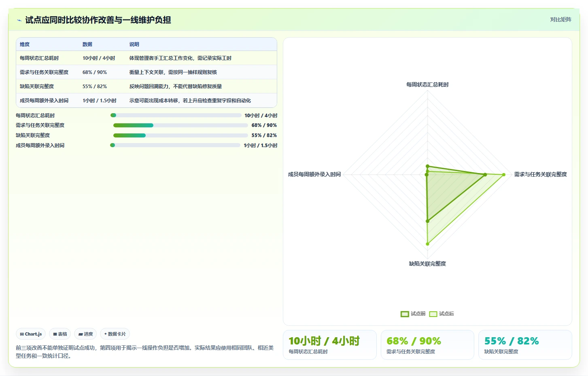This screenshot has height=376, width=588.
Task: Click the 需求与任务关联完整度 progress bar
Action: [180, 125]
